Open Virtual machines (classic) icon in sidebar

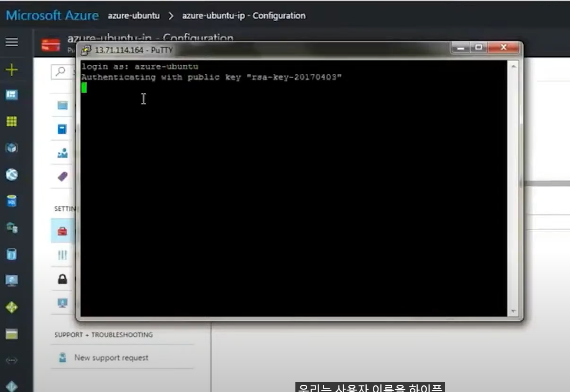tap(12, 228)
